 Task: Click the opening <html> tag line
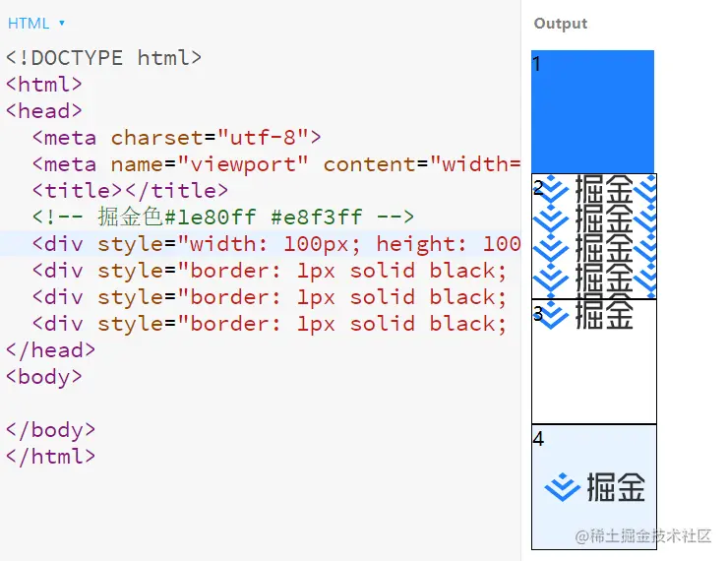click(x=44, y=85)
